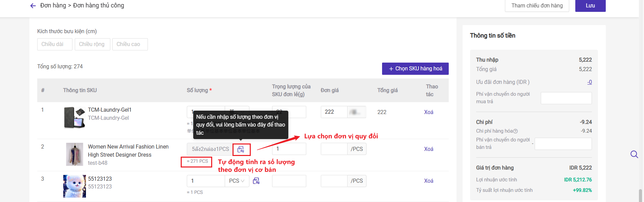Click buyer-paid shipping fee input
644x202 pixels.
pyautogui.click(x=566, y=98)
